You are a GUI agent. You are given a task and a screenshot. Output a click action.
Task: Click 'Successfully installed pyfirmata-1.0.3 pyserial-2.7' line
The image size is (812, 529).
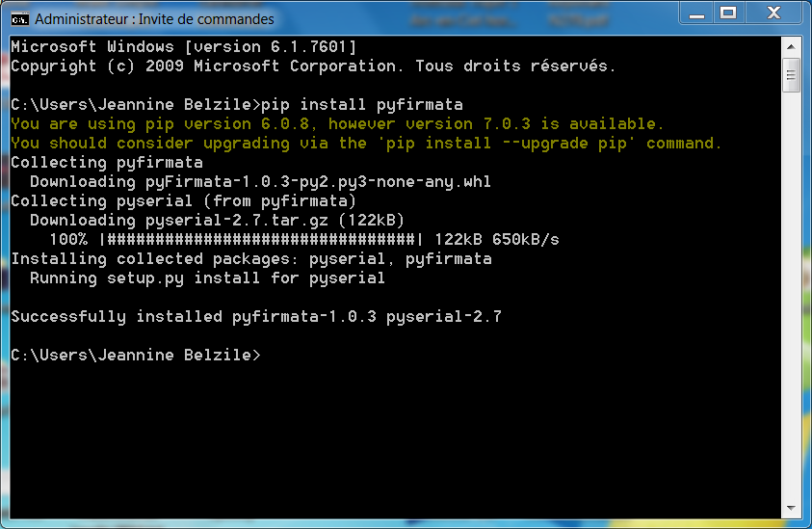point(256,317)
